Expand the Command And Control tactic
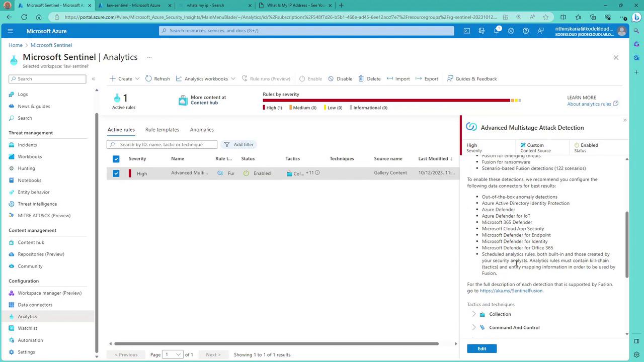 tap(473, 327)
